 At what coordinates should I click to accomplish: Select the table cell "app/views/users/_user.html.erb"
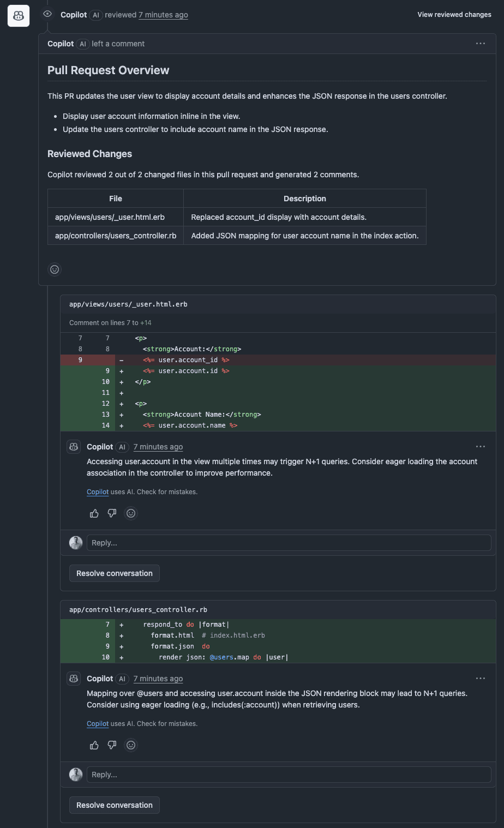coord(116,217)
